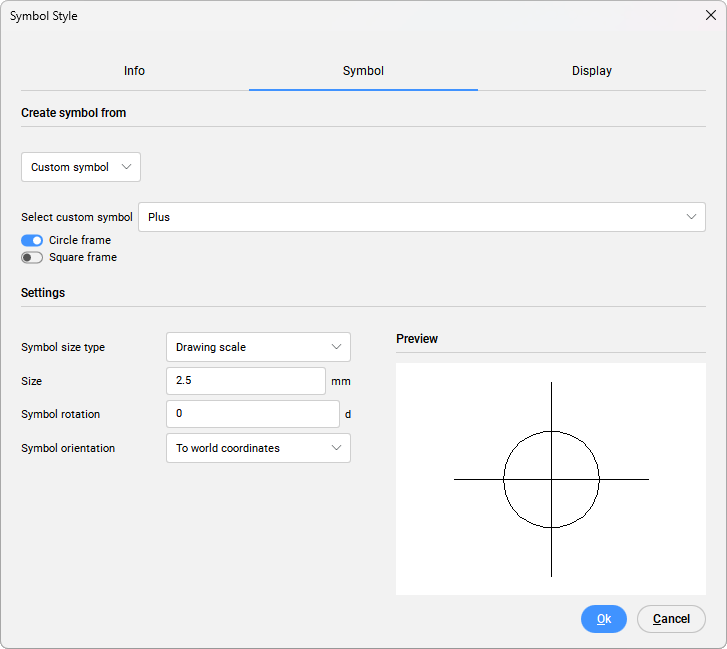727x649 pixels.
Task: Click the Size input field
Action: 245,381
